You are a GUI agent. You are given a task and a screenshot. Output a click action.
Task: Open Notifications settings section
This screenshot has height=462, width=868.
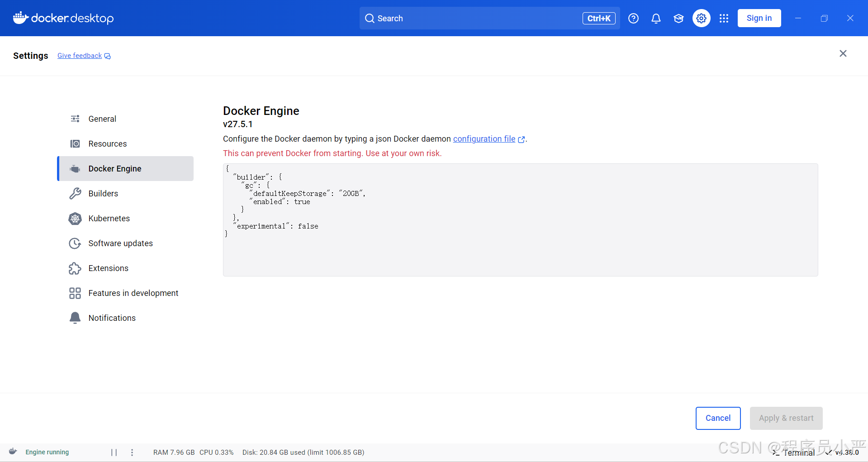tap(126, 318)
